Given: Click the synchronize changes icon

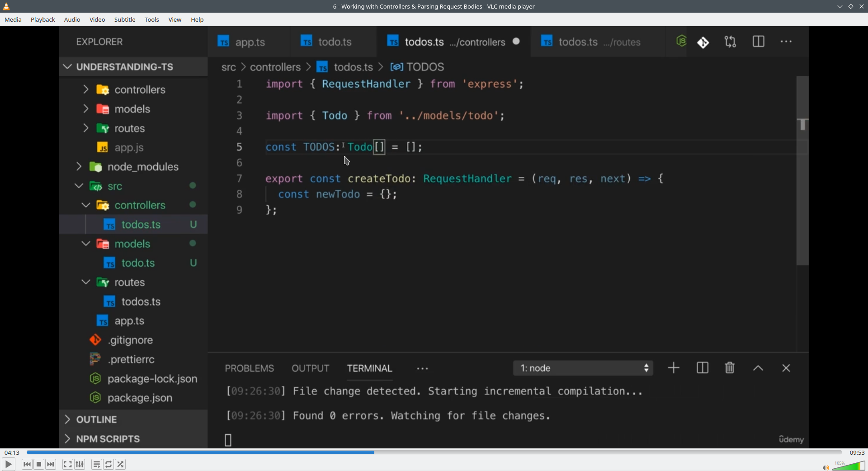Looking at the screenshot, I should (x=731, y=42).
